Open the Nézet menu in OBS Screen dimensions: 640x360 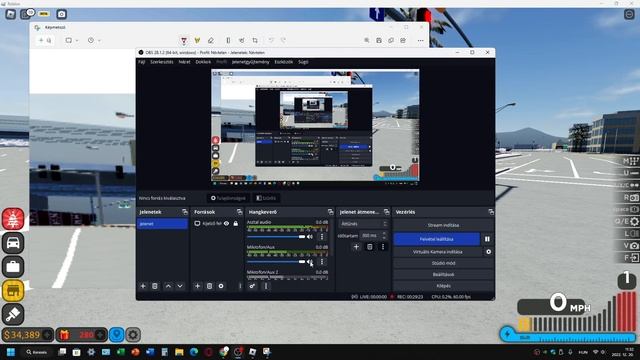coord(184,62)
